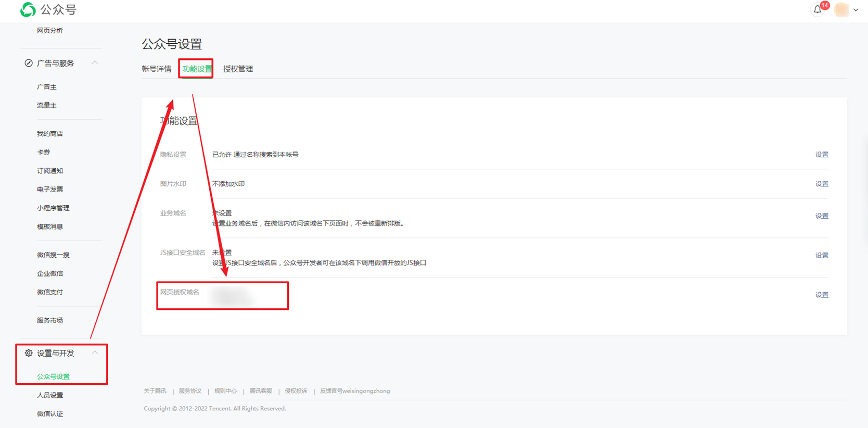Click the Copyright 2012-2022 Tencent text

pos(215,409)
